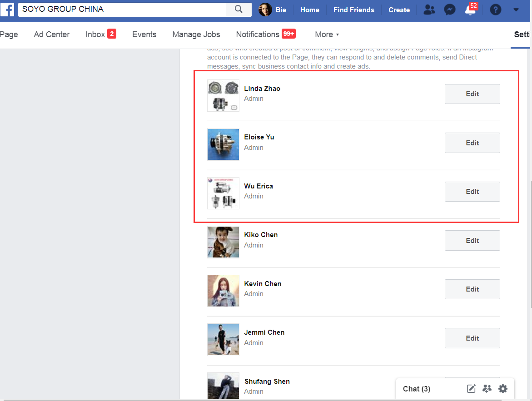Open the quick help question icon

click(495, 10)
